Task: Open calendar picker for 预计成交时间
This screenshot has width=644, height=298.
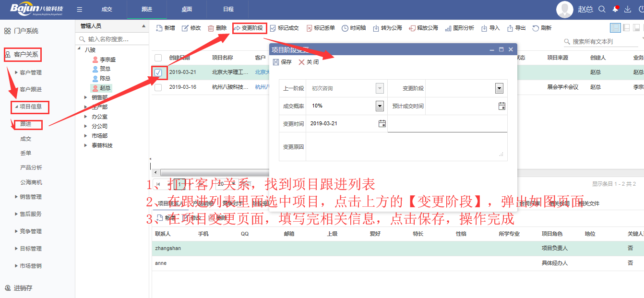Action: click(502, 106)
